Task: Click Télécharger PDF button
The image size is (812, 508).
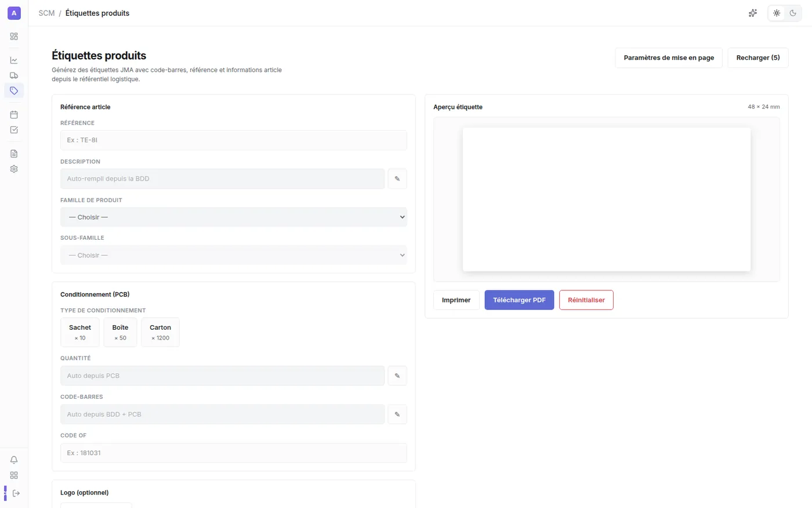Action: tap(519, 300)
